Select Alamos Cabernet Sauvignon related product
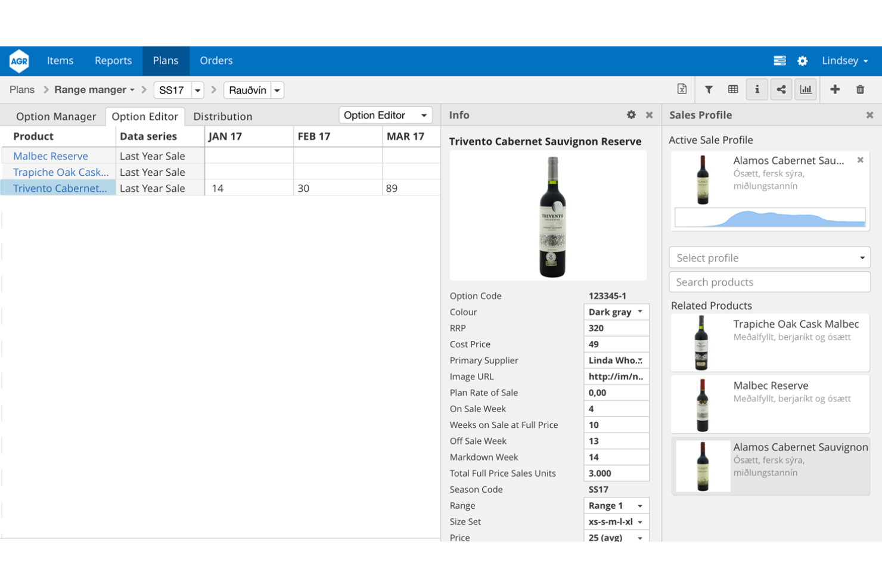882x588 pixels. pos(770,465)
